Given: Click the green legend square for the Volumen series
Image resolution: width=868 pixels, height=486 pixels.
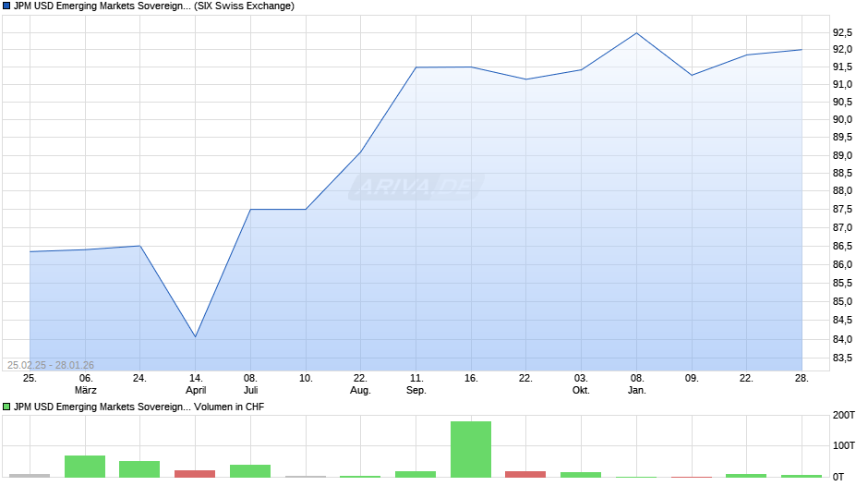Looking at the screenshot, I should click(6, 407).
